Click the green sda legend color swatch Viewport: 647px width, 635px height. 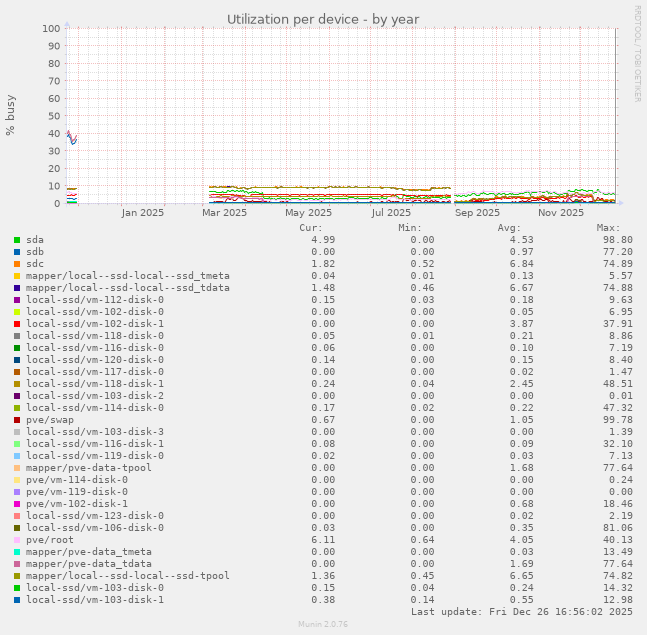click(17, 240)
